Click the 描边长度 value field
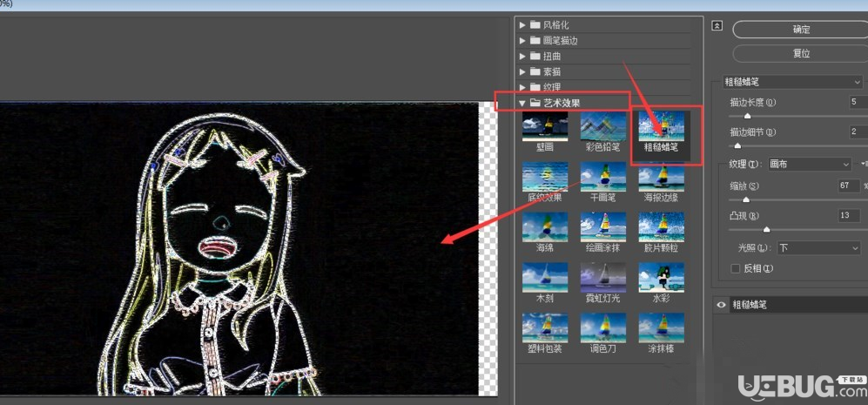This screenshot has width=868, height=405. tap(858, 102)
